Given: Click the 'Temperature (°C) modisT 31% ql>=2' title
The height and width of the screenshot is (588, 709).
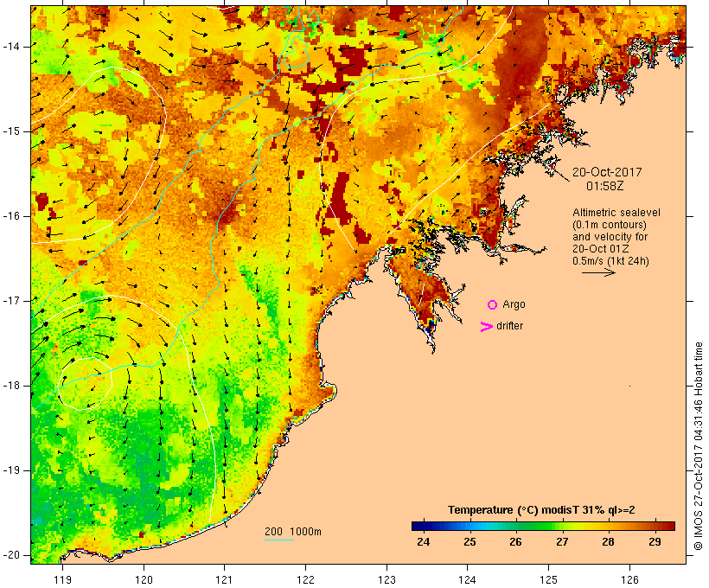Looking at the screenshot, I should coord(541,510).
